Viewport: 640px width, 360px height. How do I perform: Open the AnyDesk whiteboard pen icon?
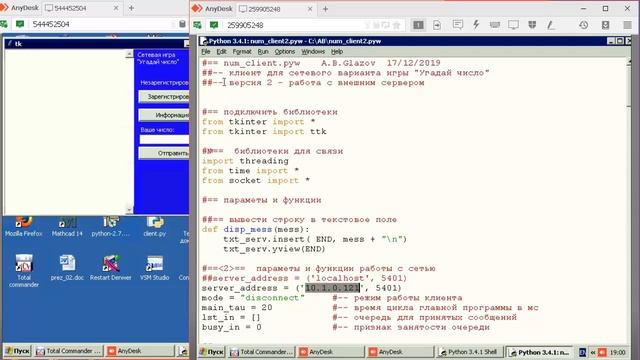(x=551, y=25)
